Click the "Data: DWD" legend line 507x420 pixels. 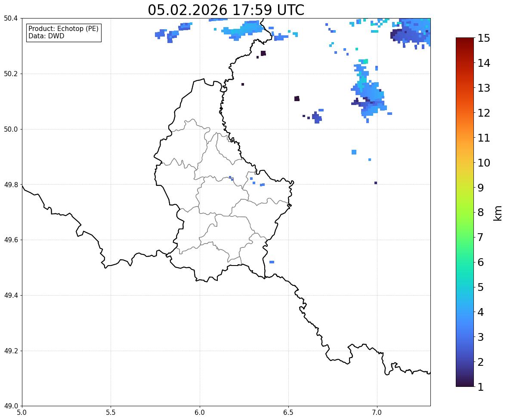click(46, 36)
